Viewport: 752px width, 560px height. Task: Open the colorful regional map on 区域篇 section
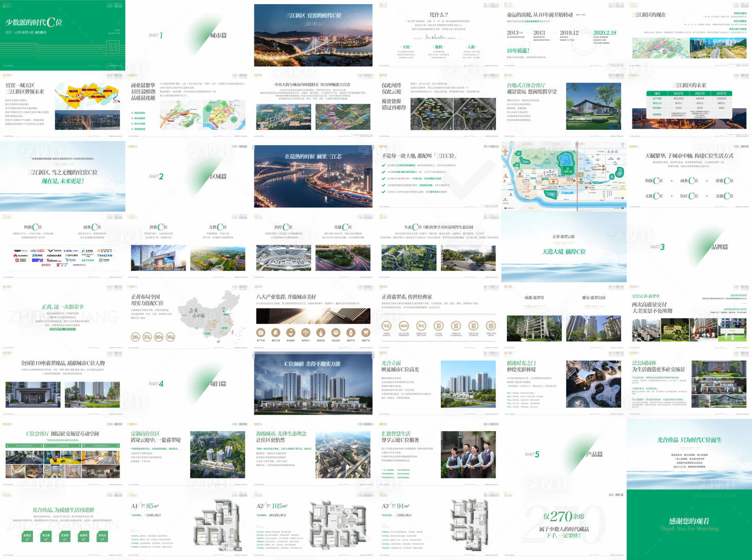[564, 176]
